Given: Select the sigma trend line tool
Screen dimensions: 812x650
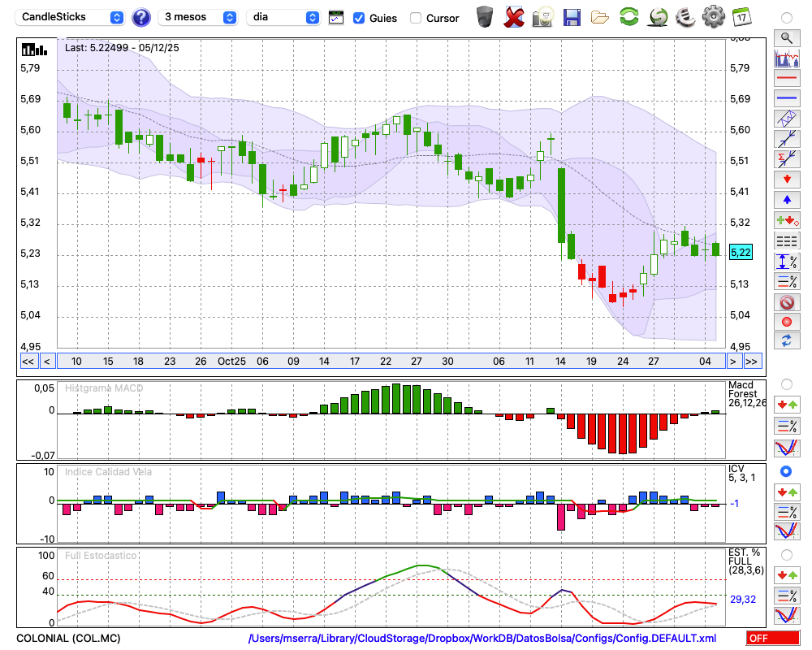Looking at the screenshot, I should click(787, 159).
